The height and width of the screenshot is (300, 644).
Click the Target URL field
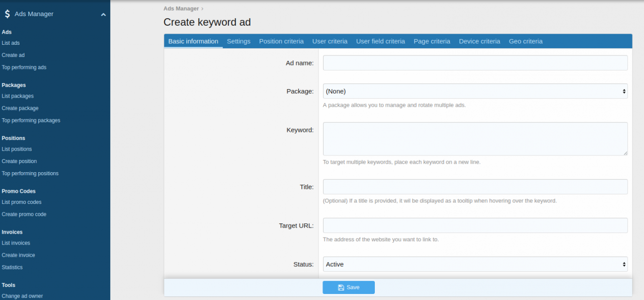(x=475, y=226)
